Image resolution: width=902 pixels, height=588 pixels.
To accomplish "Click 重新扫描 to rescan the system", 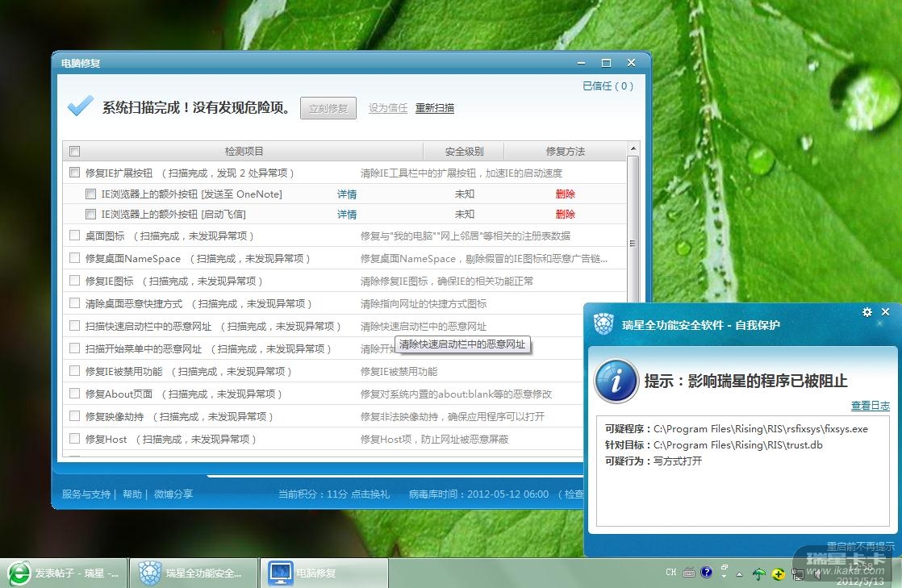I will [435, 108].
